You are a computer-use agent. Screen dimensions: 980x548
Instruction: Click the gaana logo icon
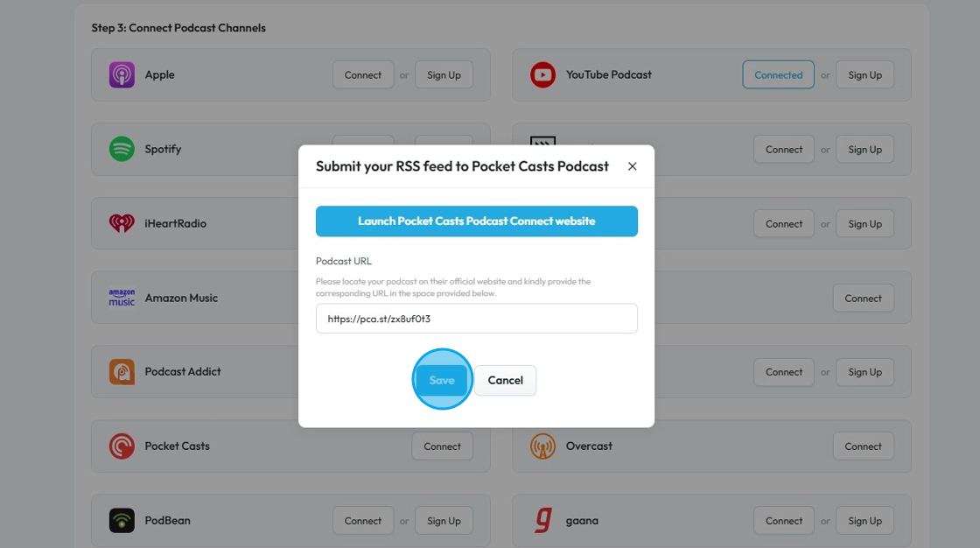(x=542, y=521)
